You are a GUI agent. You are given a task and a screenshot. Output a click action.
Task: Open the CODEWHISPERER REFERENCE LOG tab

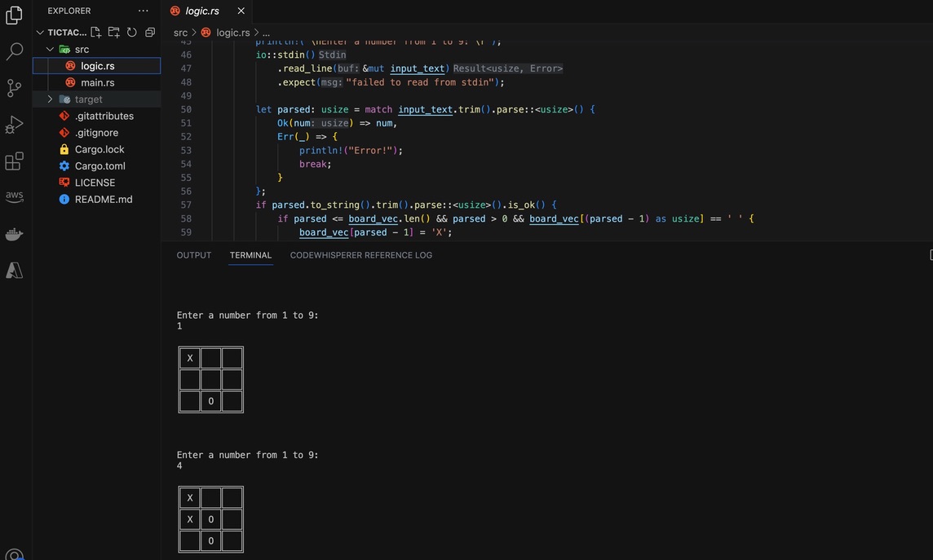[361, 255]
